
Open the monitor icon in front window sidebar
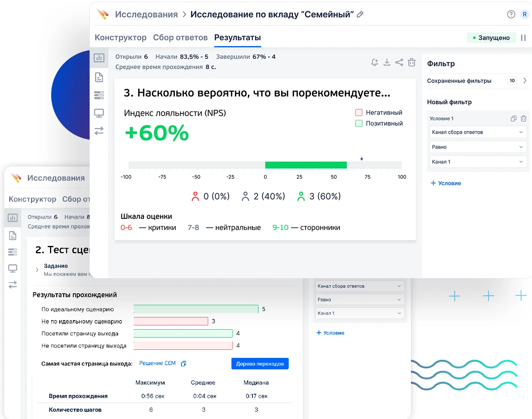[99, 113]
